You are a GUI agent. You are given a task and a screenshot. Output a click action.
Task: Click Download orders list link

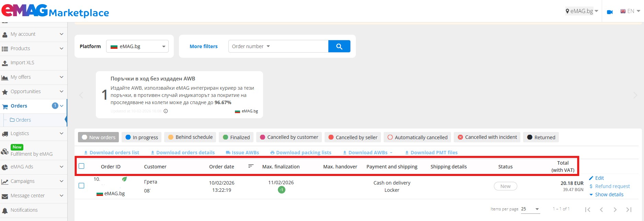(x=112, y=153)
